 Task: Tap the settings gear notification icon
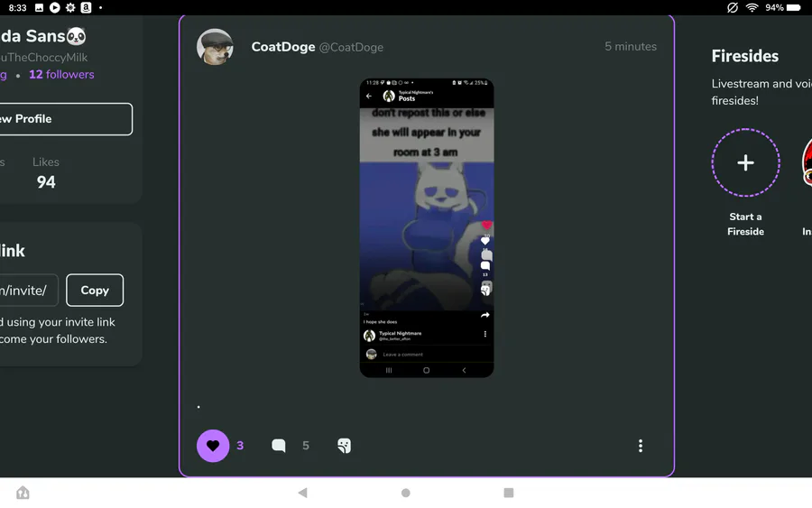70,8
